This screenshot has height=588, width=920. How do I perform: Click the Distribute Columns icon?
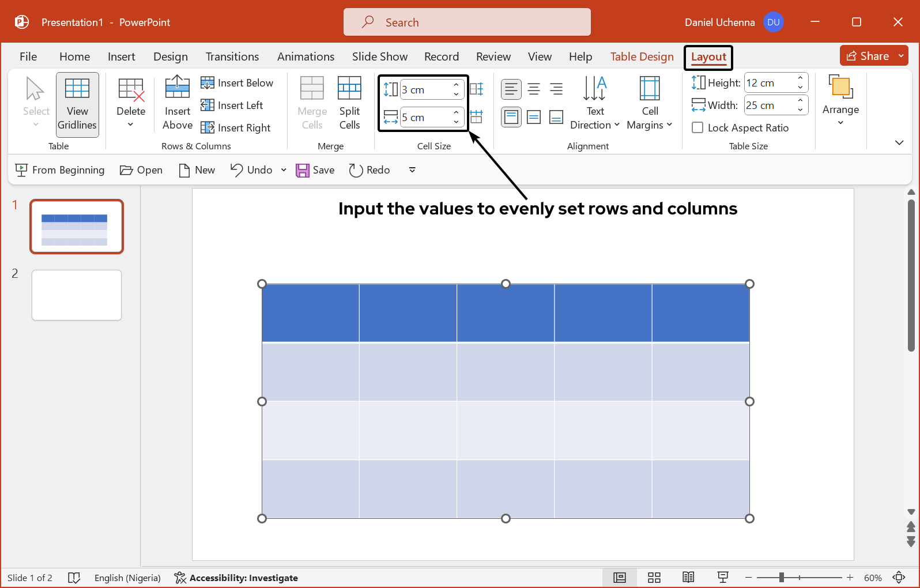point(476,117)
